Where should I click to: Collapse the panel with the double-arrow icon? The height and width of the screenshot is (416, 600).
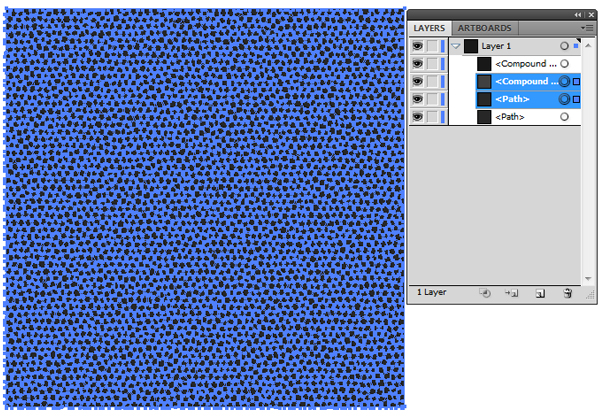(578, 15)
